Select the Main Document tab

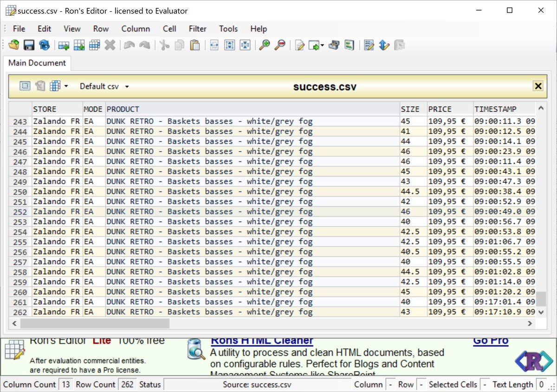37,63
